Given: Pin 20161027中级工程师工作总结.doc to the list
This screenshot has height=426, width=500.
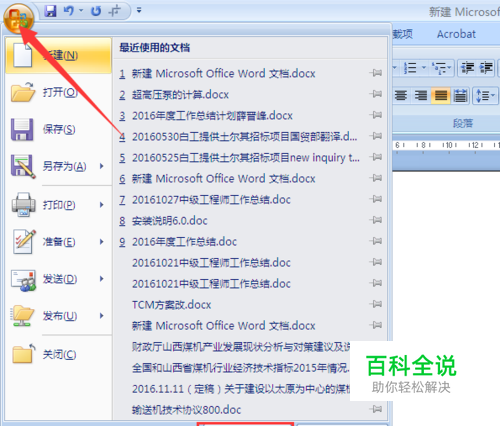Looking at the screenshot, I should tap(376, 199).
